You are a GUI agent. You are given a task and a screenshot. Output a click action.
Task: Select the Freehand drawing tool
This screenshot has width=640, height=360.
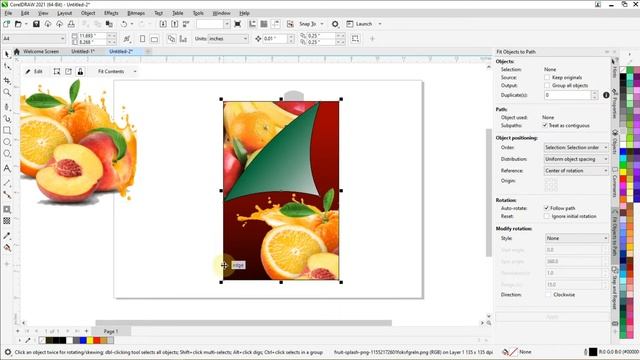[x=7, y=107]
